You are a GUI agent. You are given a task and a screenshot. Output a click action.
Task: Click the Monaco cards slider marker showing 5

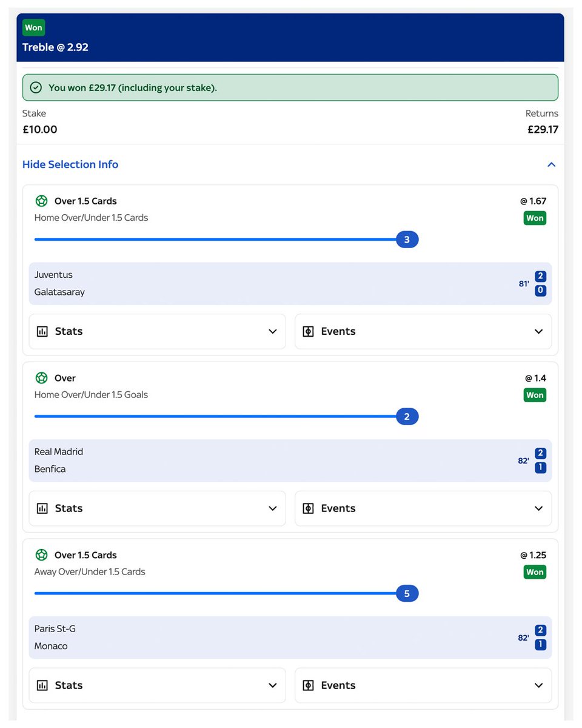tap(407, 594)
